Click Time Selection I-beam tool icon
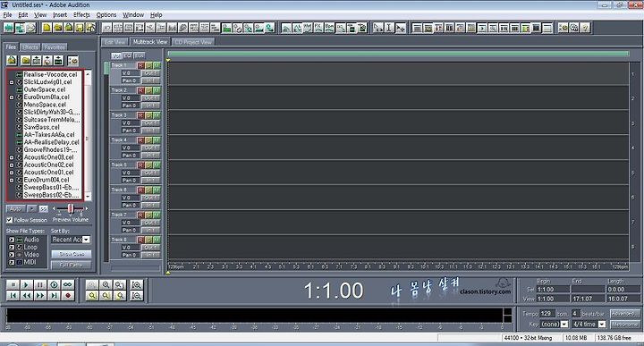 coord(389,28)
